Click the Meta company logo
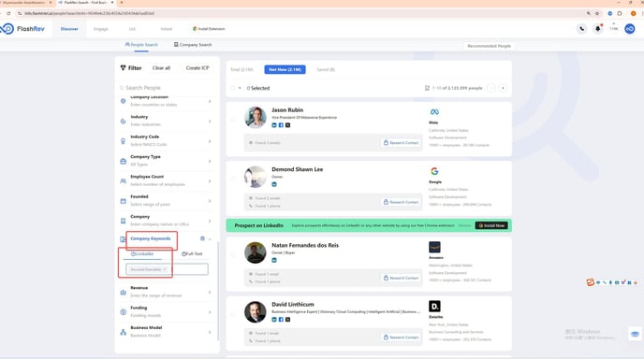The image size is (644, 359). pyautogui.click(x=434, y=112)
